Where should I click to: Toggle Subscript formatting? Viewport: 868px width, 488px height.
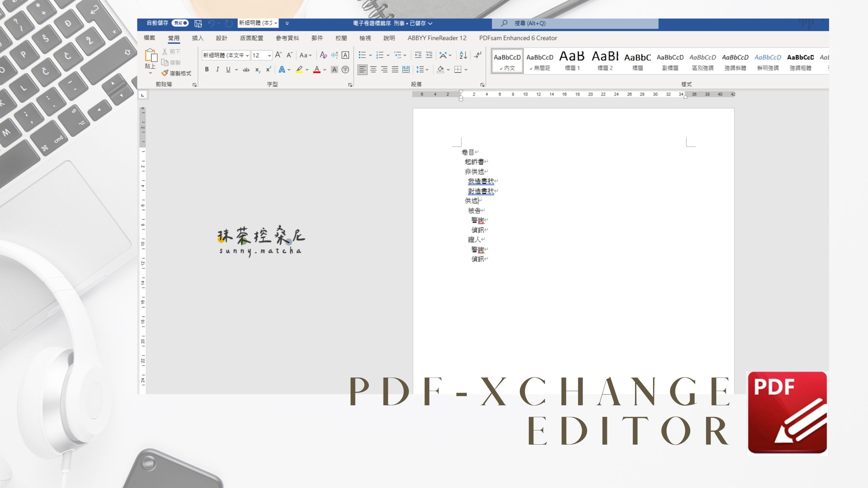[258, 69]
